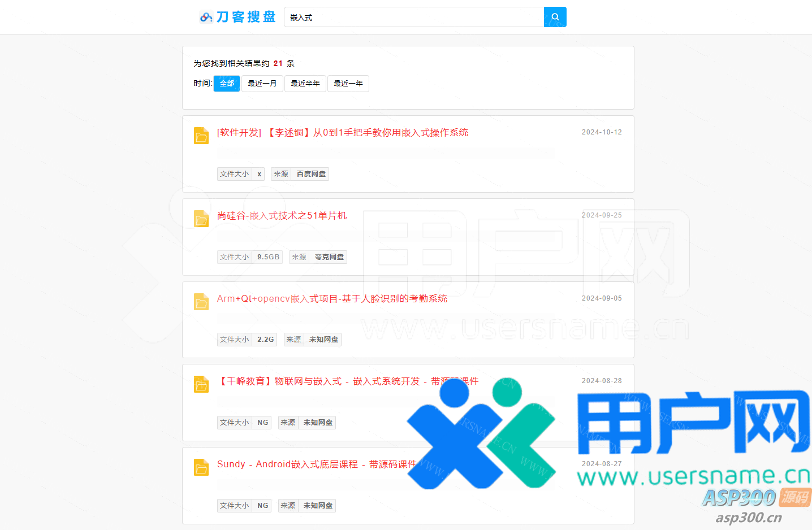The image size is (812, 530).
Task: Open the 刀客搜盘 site logo
Action: [237, 17]
